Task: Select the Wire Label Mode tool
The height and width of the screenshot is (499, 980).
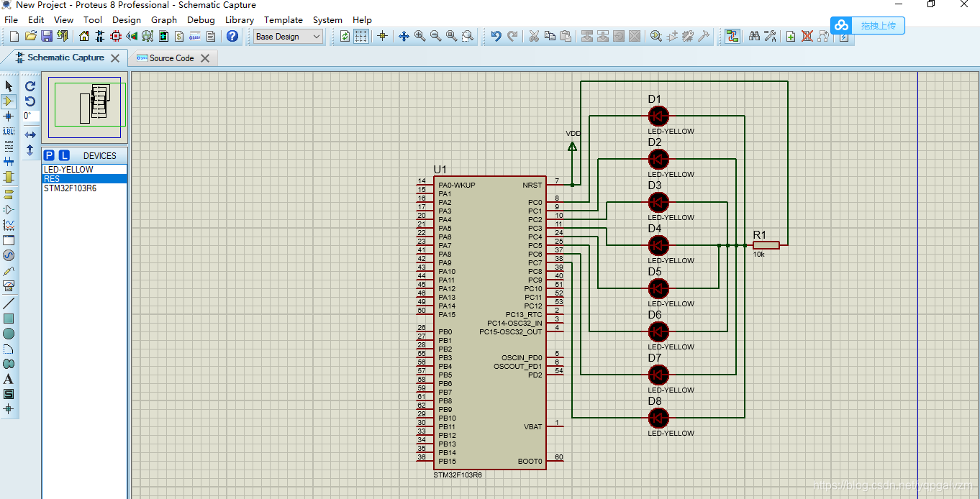Action: pyautogui.click(x=9, y=132)
